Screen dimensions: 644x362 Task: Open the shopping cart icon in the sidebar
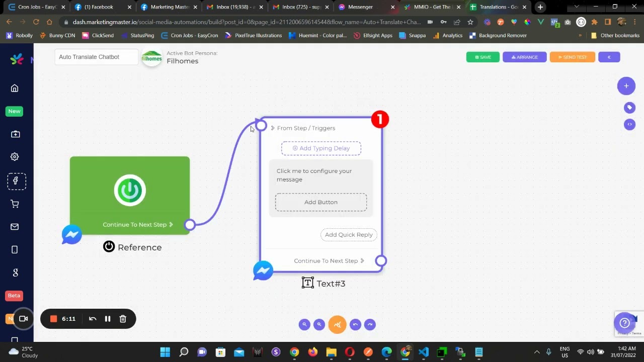pos(15,204)
